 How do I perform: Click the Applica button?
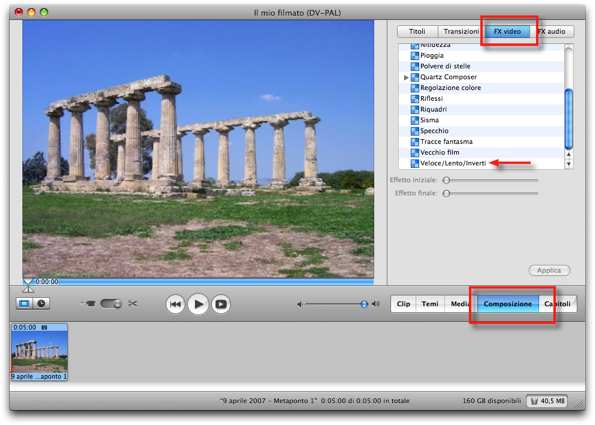[549, 270]
